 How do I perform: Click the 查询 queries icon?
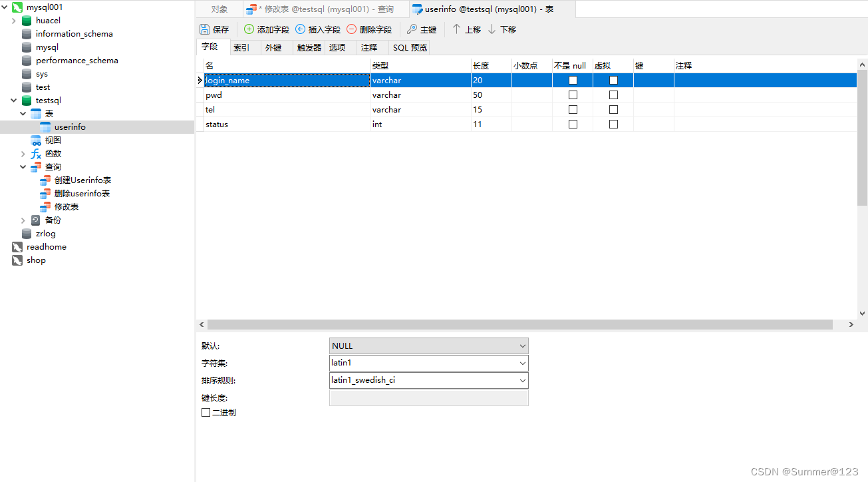click(36, 167)
